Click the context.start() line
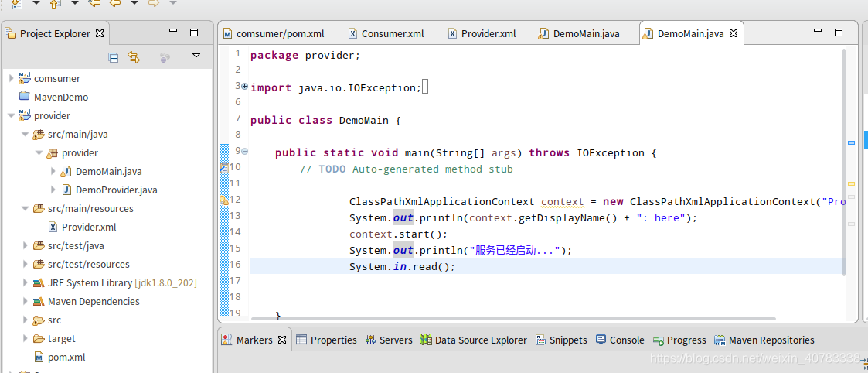Viewport: 868px width, 373px height. coord(398,234)
